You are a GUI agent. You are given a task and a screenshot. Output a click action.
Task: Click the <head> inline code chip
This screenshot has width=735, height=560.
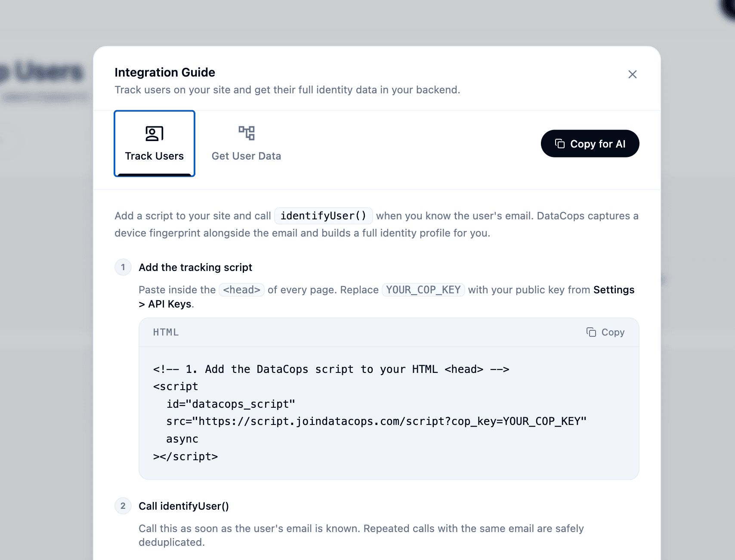tap(241, 290)
